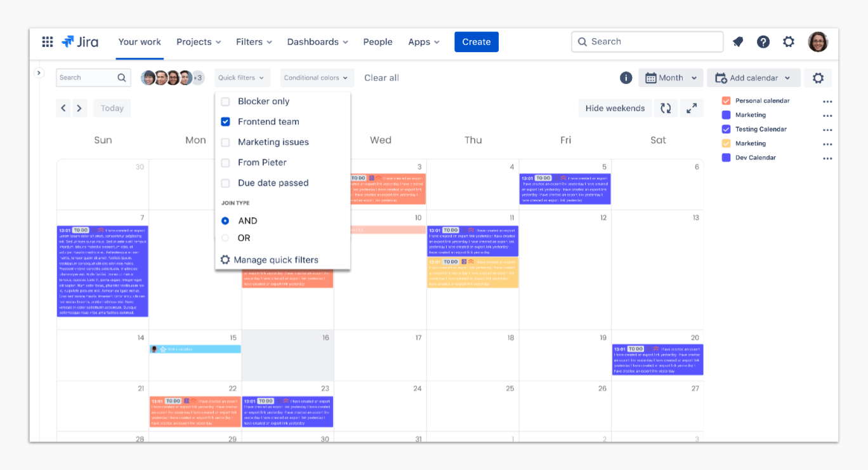
Task: Open the notifications bell icon
Action: tap(738, 42)
